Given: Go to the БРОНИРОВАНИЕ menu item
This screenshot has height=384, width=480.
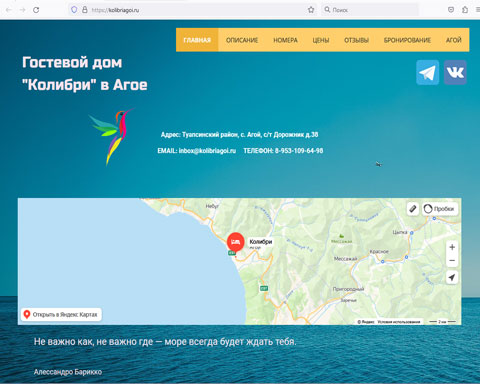Looking at the screenshot, I should 407,40.
